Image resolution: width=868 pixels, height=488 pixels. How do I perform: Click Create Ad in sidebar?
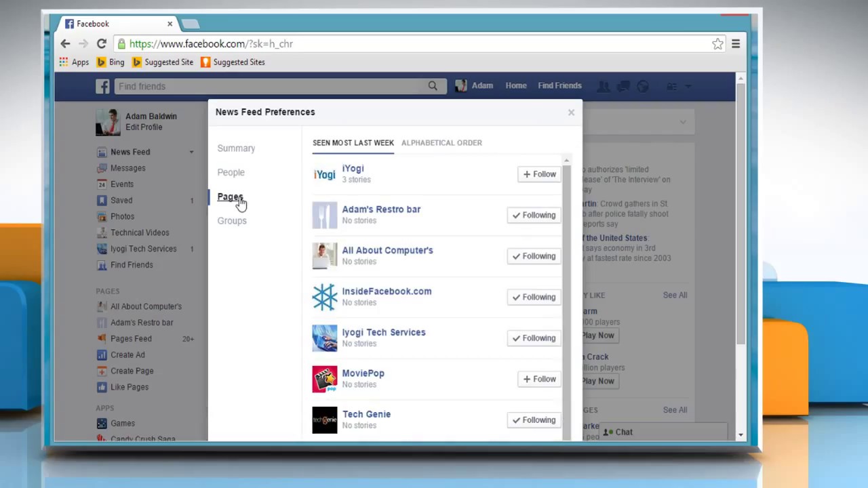(127, 355)
